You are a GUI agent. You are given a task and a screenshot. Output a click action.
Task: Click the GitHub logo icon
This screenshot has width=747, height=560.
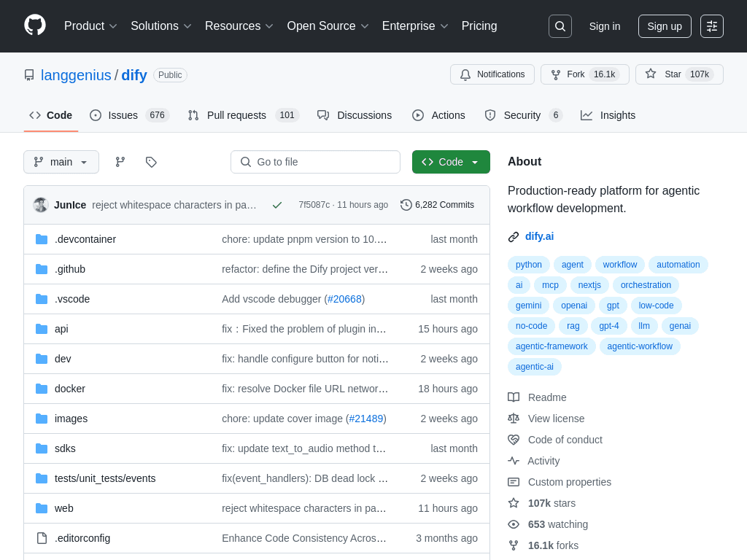coord(35,26)
